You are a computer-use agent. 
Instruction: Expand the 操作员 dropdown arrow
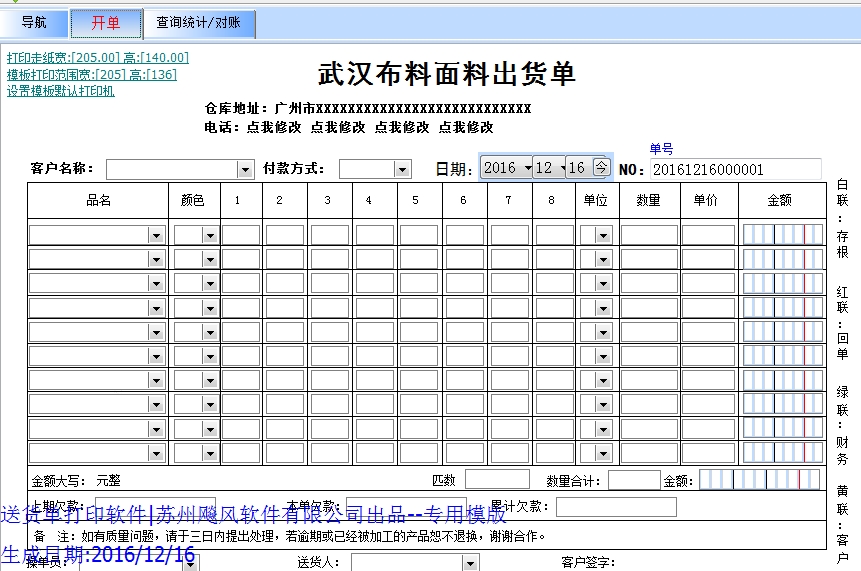coord(191,564)
